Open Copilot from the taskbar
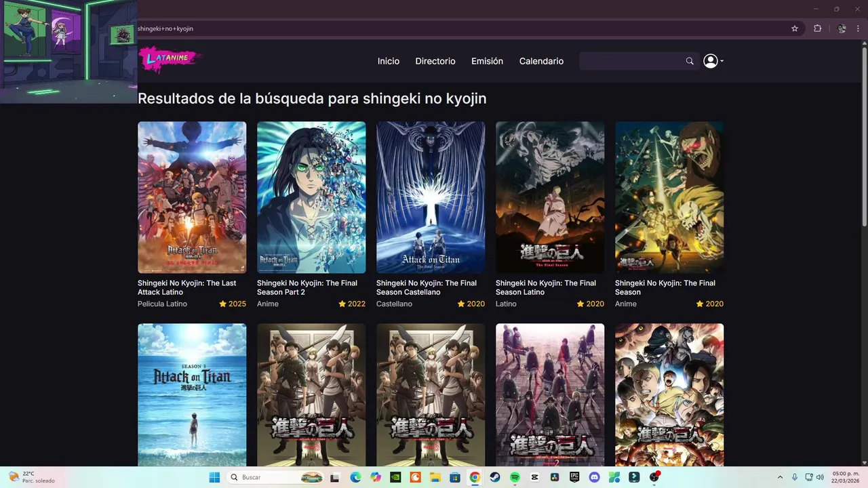 (376, 477)
